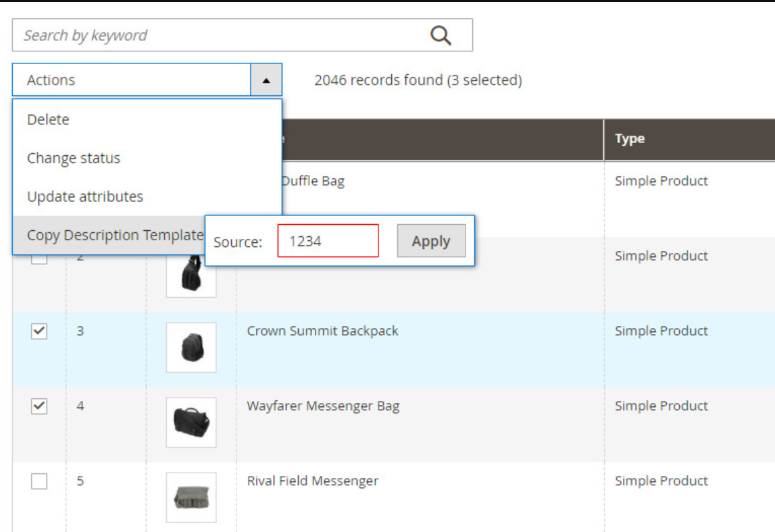Choose Delete from the Actions menu
The height and width of the screenshot is (532, 775).
tap(48, 119)
